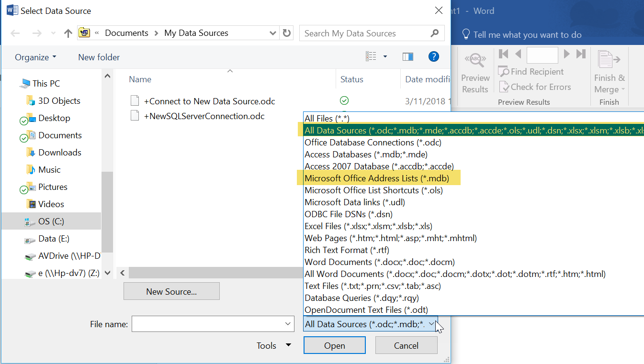Click the Cancel button
The image size is (644, 364).
[406, 345]
